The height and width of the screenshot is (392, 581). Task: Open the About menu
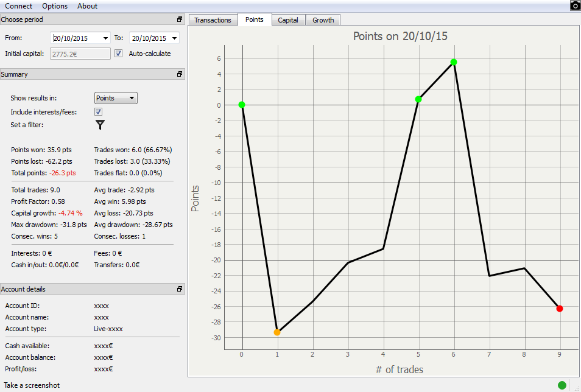pos(88,6)
